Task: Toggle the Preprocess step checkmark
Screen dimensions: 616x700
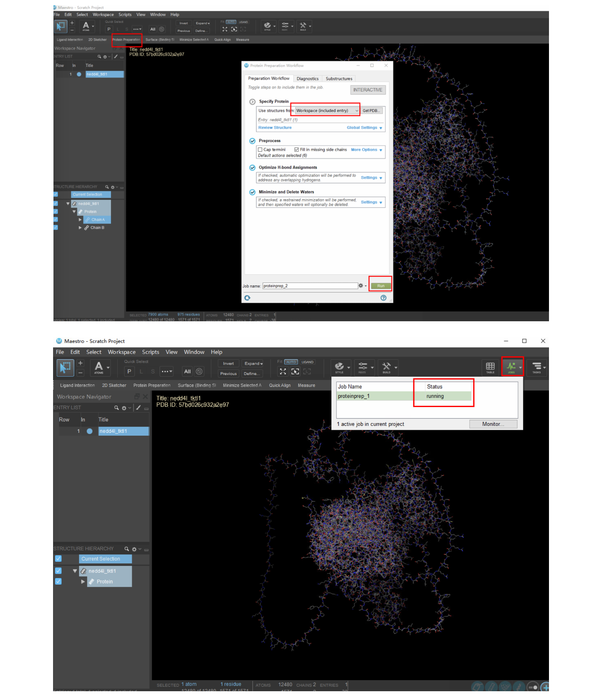Action: coord(252,141)
